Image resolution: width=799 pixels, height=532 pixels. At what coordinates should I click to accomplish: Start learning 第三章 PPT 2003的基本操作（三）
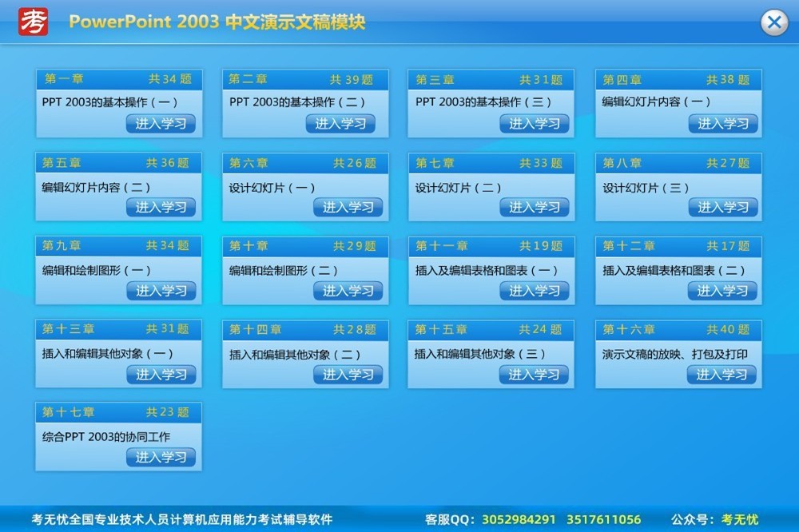click(x=535, y=123)
